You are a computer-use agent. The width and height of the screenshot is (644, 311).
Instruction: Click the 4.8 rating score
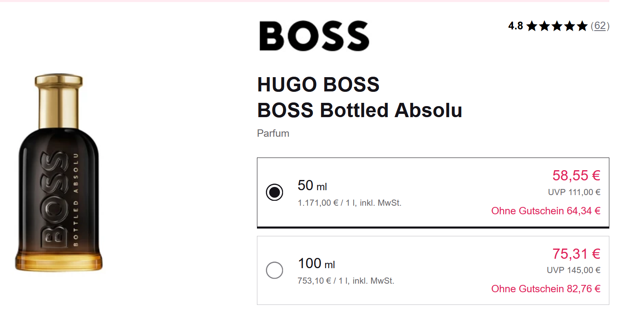[x=516, y=26]
